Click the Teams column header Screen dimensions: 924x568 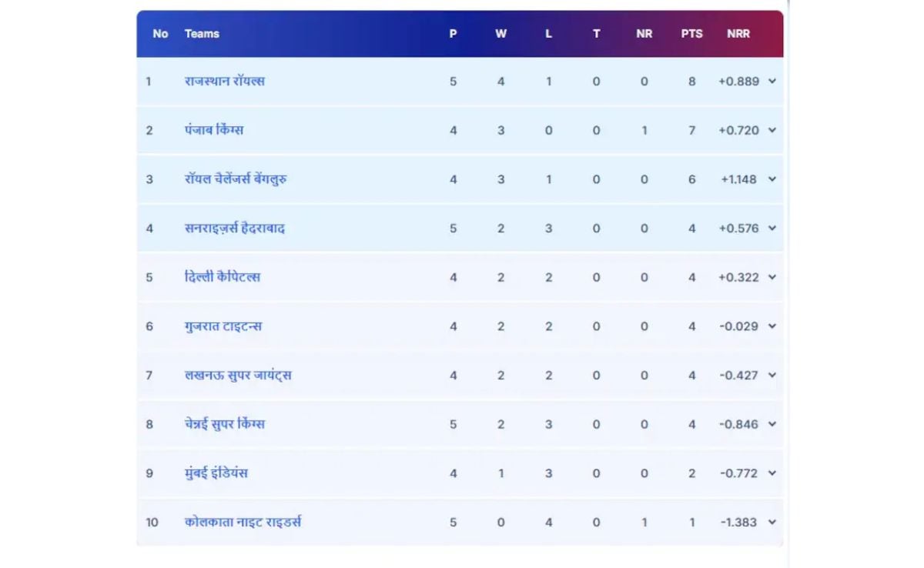(201, 33)
